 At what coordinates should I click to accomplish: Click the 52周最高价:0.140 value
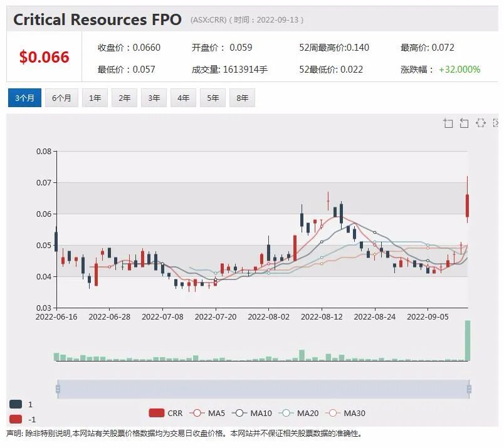coord(334,48)
